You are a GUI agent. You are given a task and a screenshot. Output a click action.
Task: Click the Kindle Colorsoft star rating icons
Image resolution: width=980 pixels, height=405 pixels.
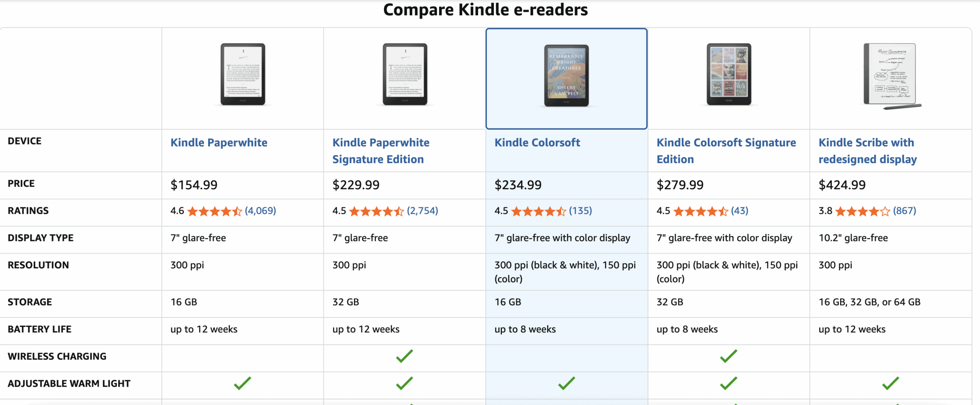(539, 211)
